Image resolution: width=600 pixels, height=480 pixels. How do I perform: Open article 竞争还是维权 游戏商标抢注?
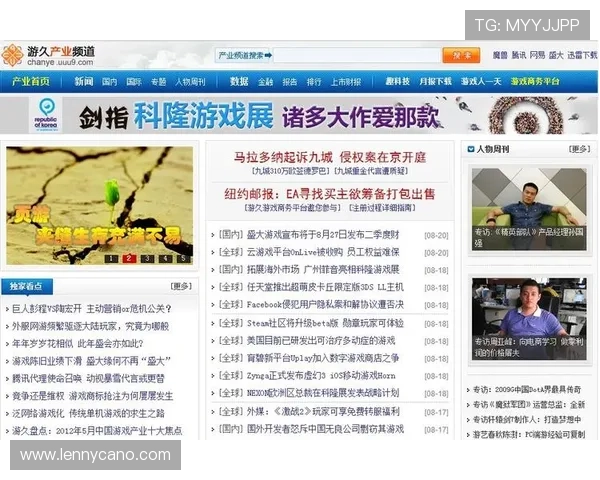point(93,396)
